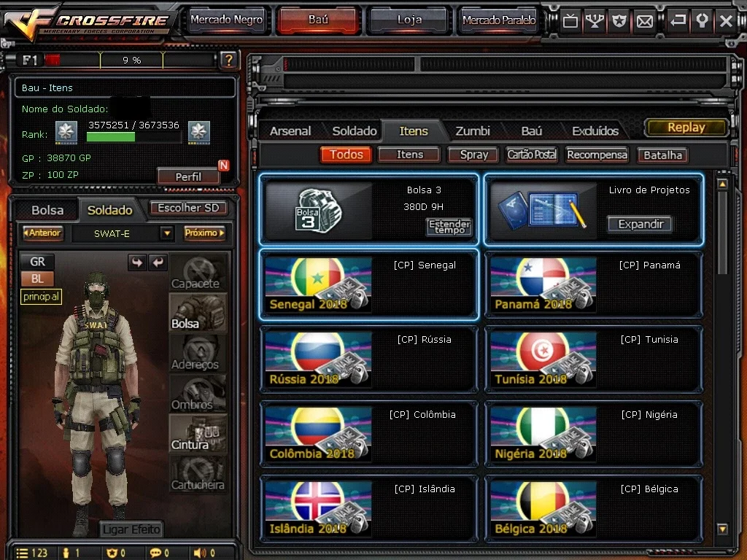Viewport: 747px width, 560px height.
Task: Switch to the Zumbi tab
Action: click(473, 131)
